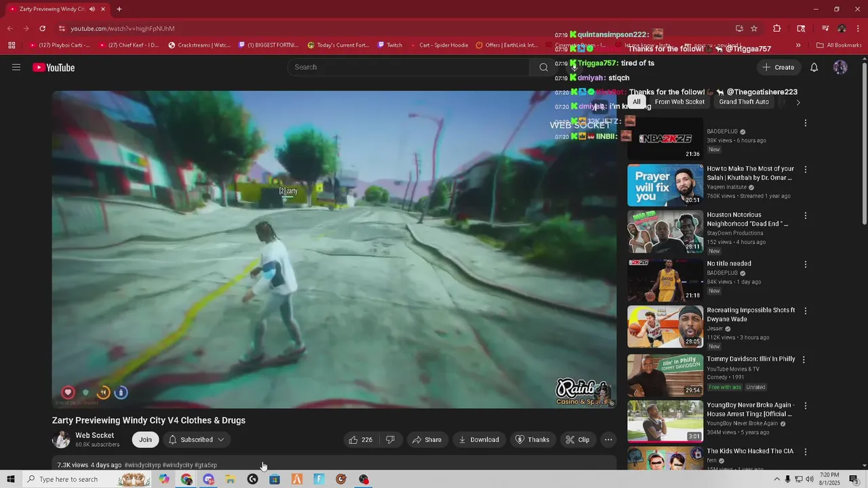The width and height of the screenshot is (868, 488).
Task: Focus the YouTube search box
Action: coord(409,67)
